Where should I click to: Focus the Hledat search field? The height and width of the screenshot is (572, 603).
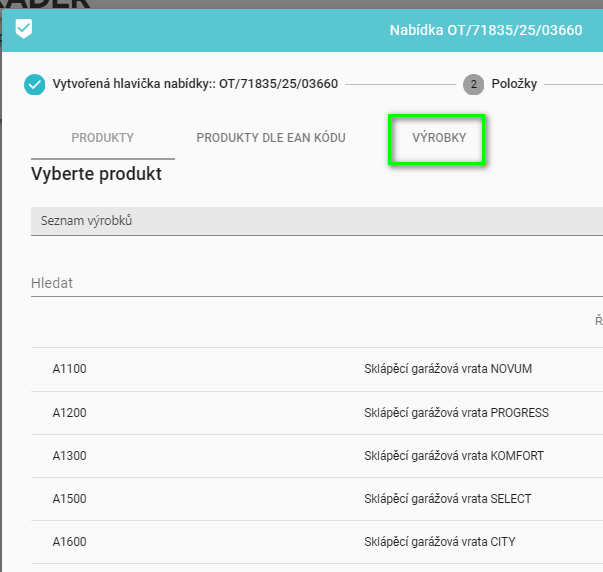pos(316,283)
